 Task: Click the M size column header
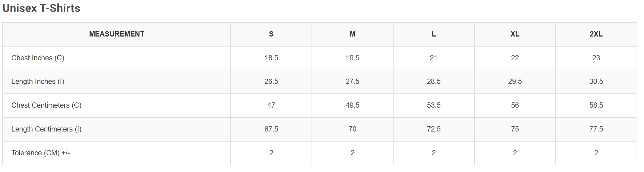pos(352,34)
